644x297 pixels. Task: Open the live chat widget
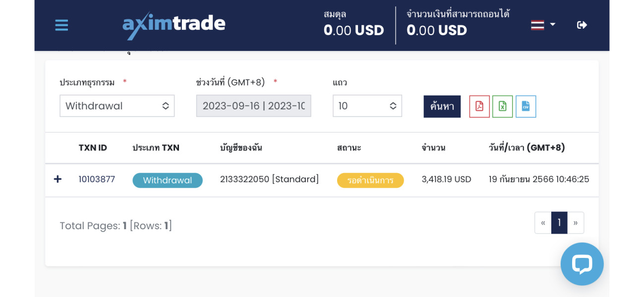tap(582, 264)
